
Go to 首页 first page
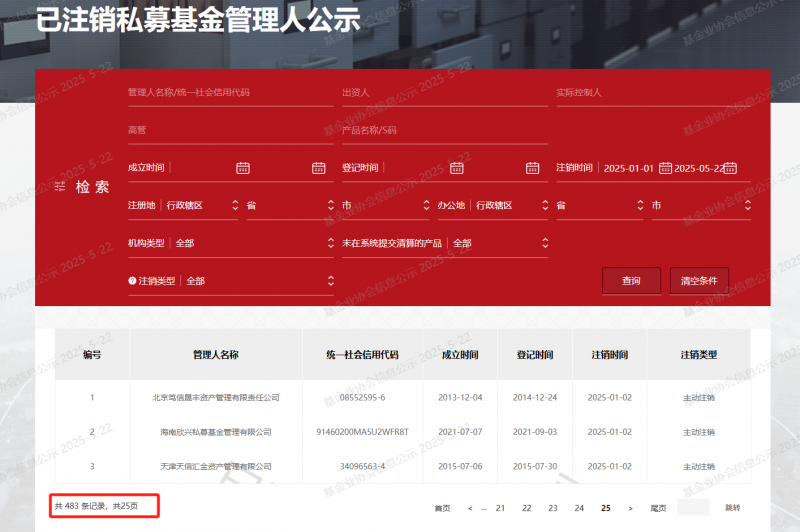(x=442, y=508)
